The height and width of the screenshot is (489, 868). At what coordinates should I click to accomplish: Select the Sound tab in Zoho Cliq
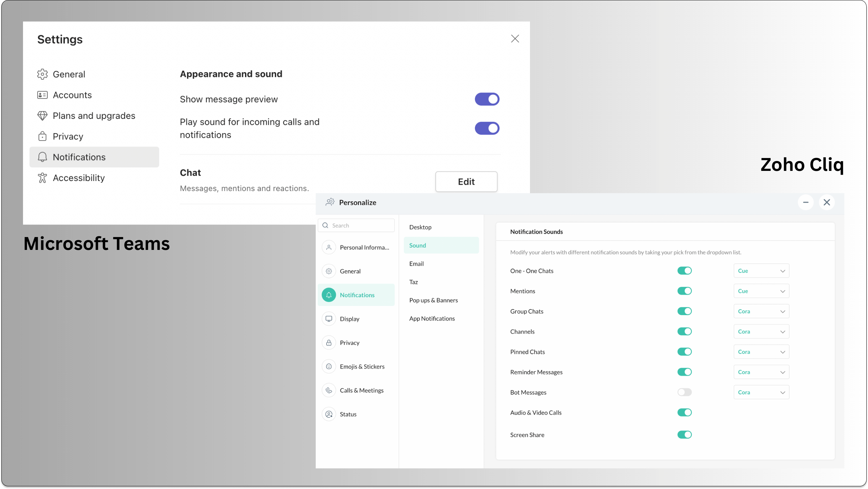tap(417, 245)
